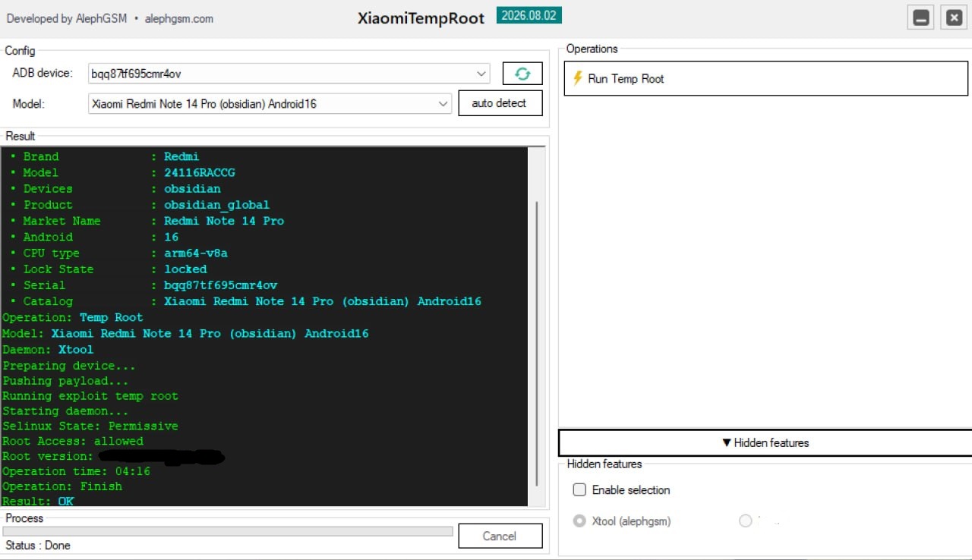Screen dimensions: 972x560
Task: Click the Operation time: 04:16 line
Action: tap(76, 471)
